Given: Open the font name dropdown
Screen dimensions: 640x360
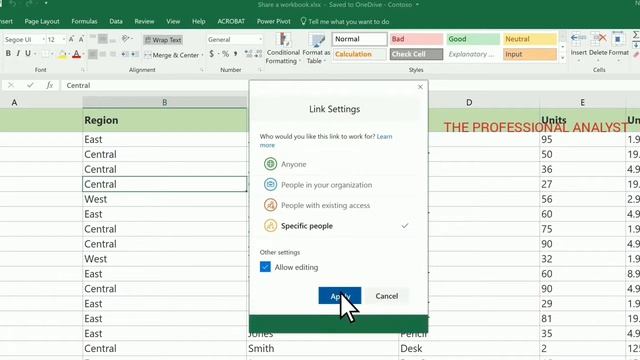Looking at the screenshot, I should (x=43, y=39).
